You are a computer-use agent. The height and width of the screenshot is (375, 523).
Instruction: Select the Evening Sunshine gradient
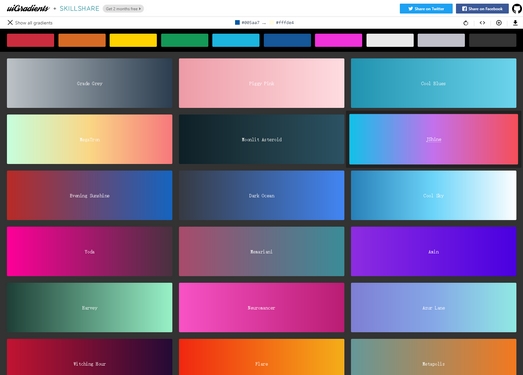tap(90, 195)
